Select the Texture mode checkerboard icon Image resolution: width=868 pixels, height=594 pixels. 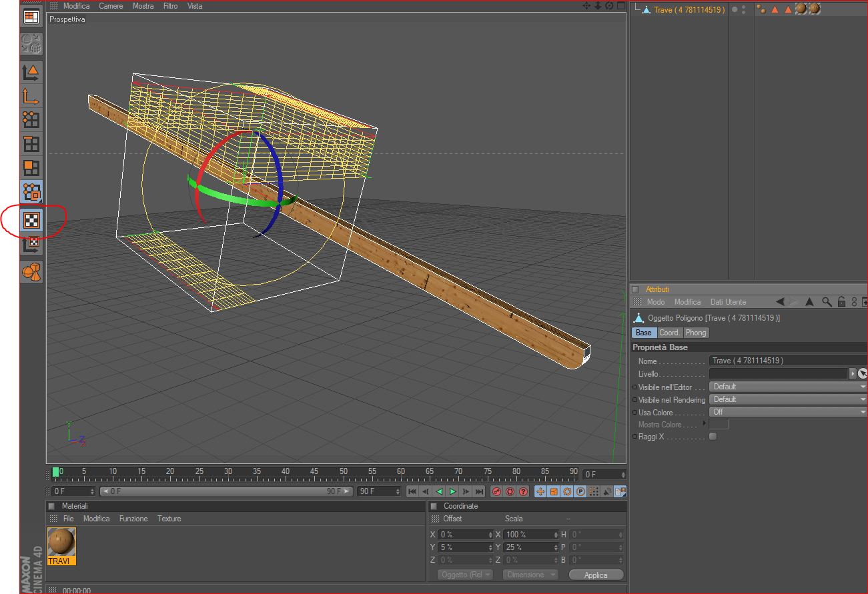point(31,220)
